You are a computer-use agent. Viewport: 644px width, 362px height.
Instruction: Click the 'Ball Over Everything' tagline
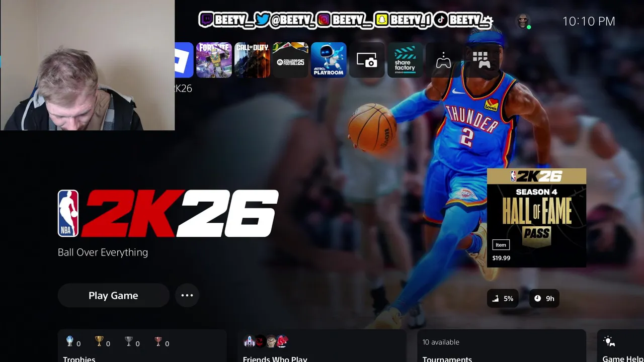[103, 252]
